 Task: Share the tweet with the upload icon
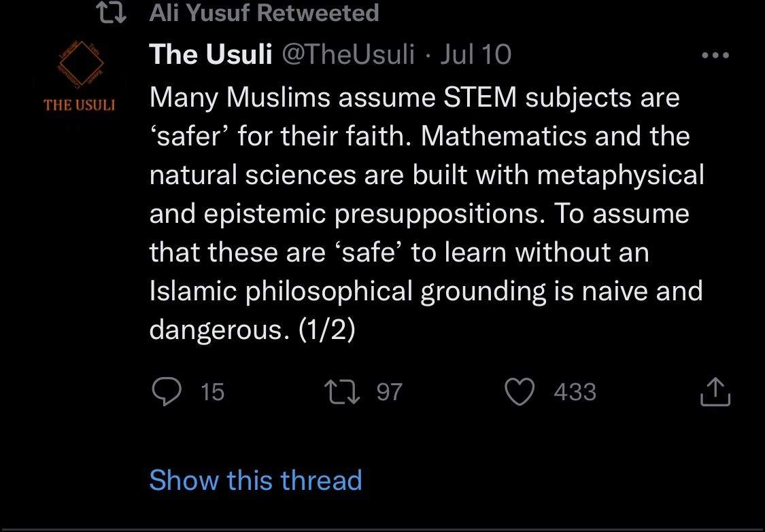(715, 391)
